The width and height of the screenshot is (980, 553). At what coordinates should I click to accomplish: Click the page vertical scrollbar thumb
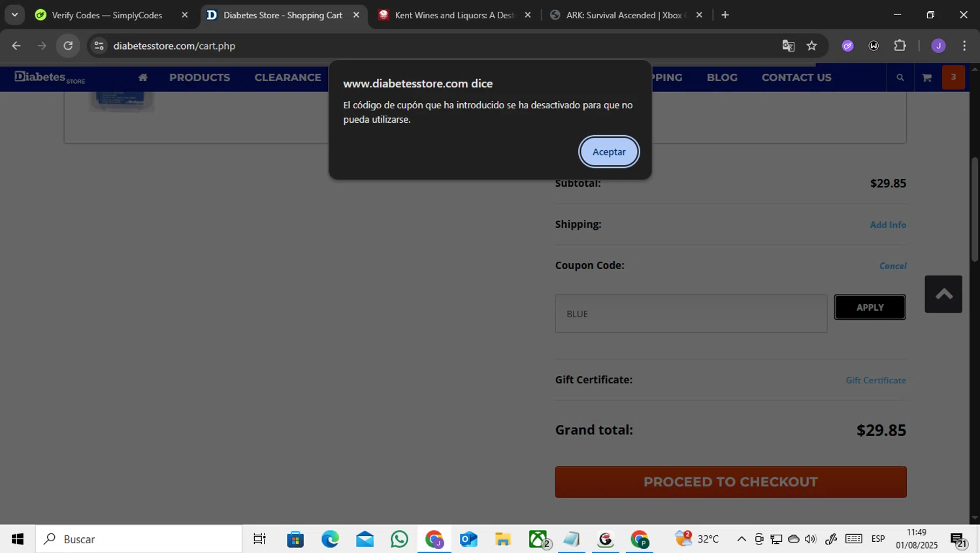[x=974, y=209]
